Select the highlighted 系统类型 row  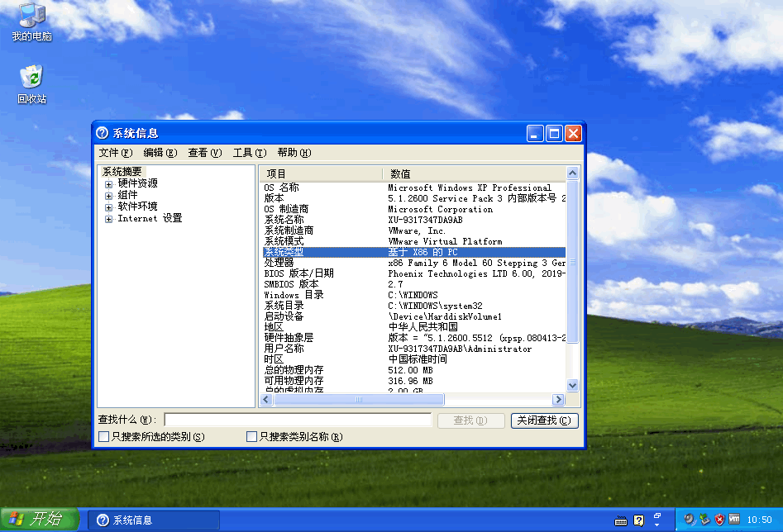point(414,252)
